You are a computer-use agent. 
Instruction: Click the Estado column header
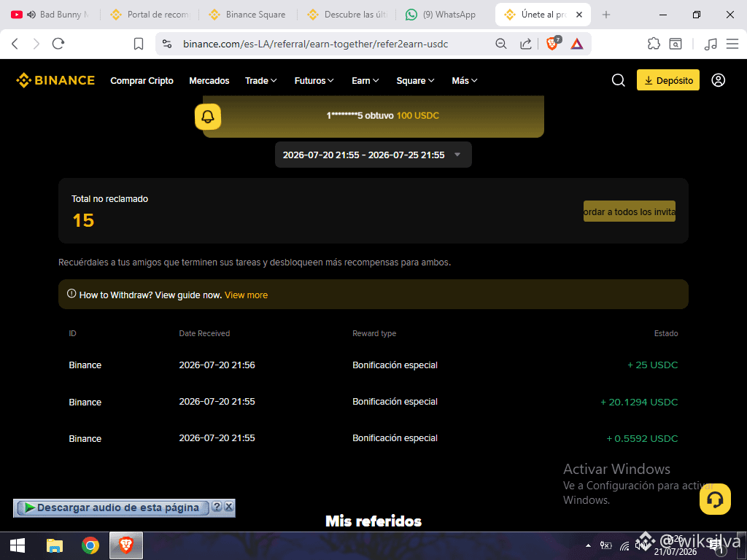coord(666,333)
